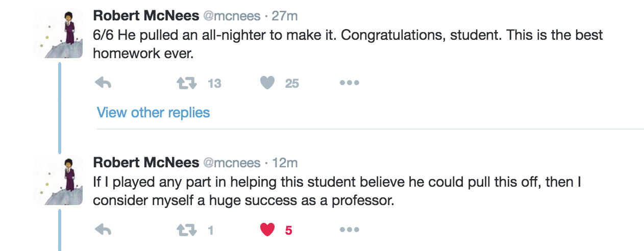Click the avatar on the 6/6 tweet
644x251 pixels.
pyautogui.click(x=58, y=34)
